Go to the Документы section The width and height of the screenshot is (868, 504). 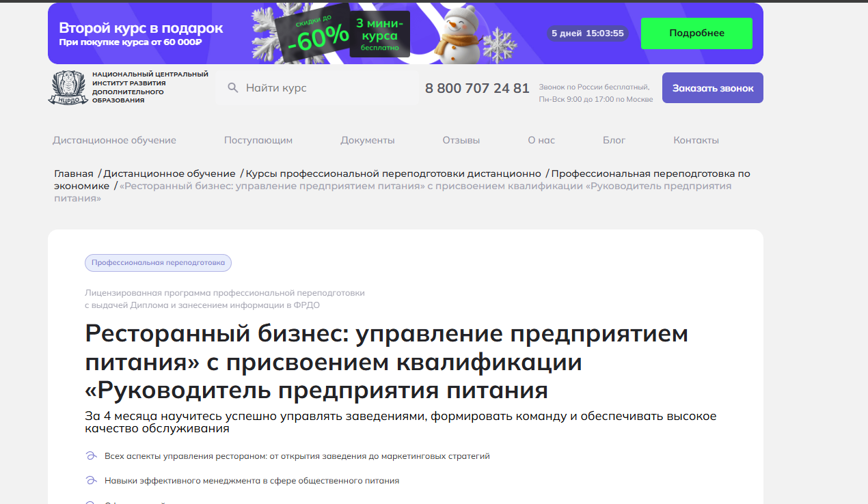coord(368,140)
